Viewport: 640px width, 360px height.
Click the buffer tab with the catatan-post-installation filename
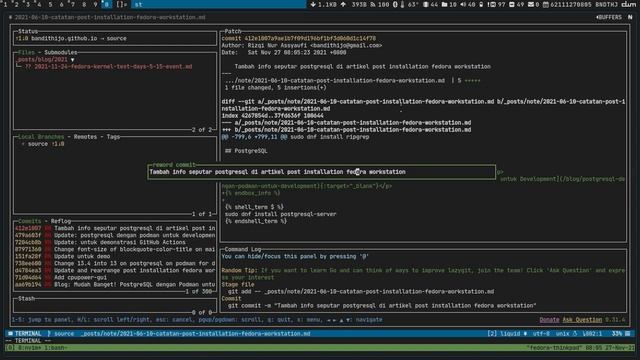tap(107, 17)
